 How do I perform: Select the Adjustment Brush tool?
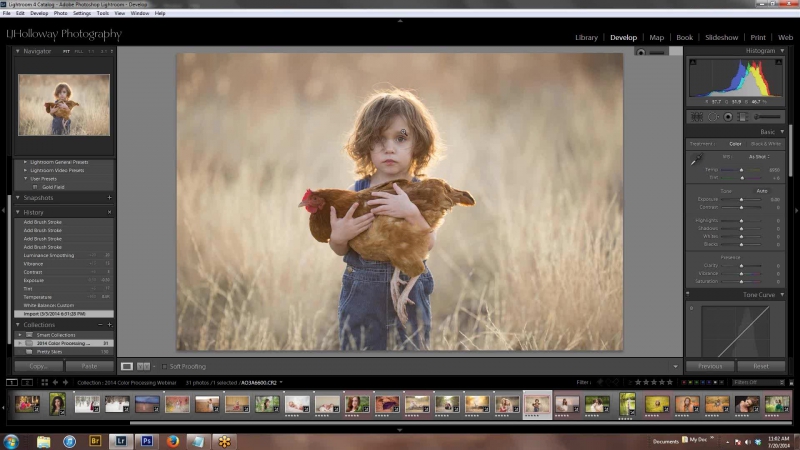pos(768,117)
